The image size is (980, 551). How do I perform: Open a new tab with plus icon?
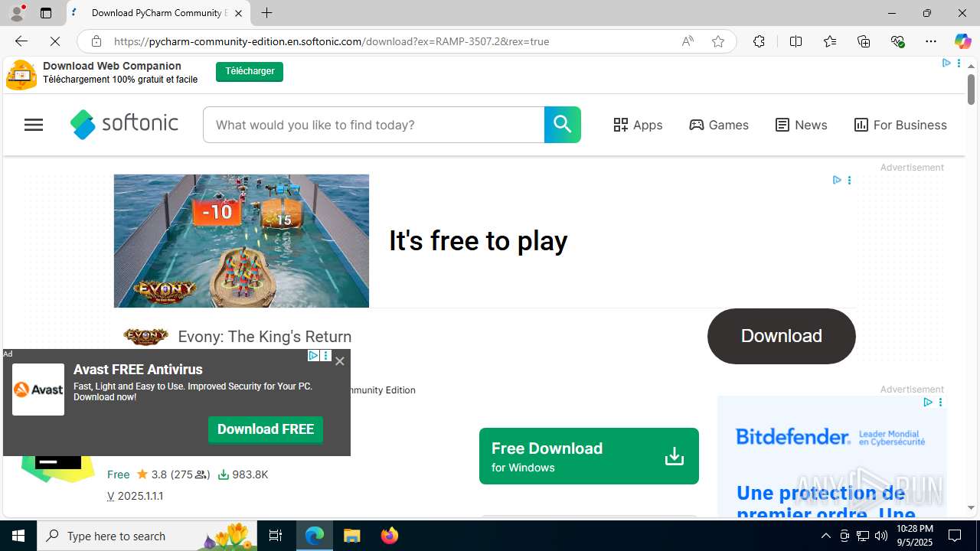point(266,13)
